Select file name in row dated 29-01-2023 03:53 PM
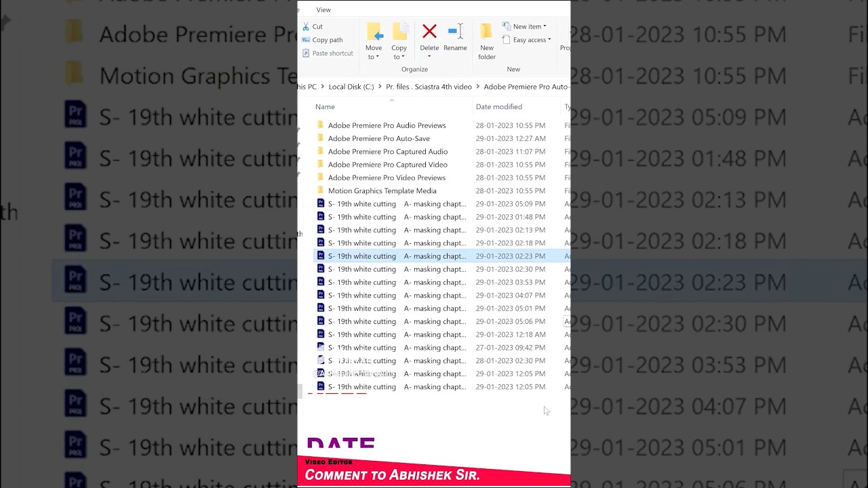The height and width of the screenshot is (488, 868). [397, 282]
